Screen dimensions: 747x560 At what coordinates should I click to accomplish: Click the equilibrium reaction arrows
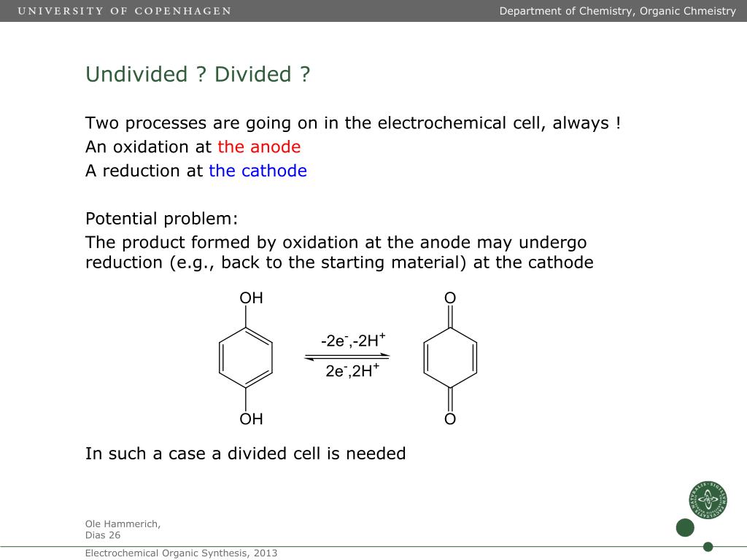(348, 357)
